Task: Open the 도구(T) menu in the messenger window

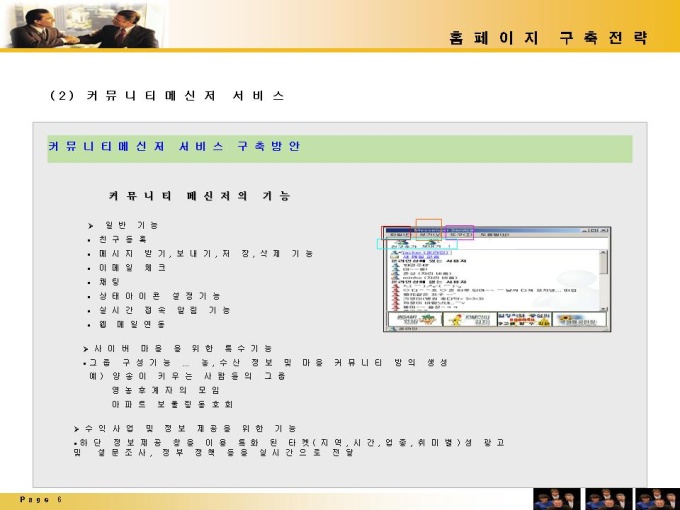Action: click(x=460, y=235)
